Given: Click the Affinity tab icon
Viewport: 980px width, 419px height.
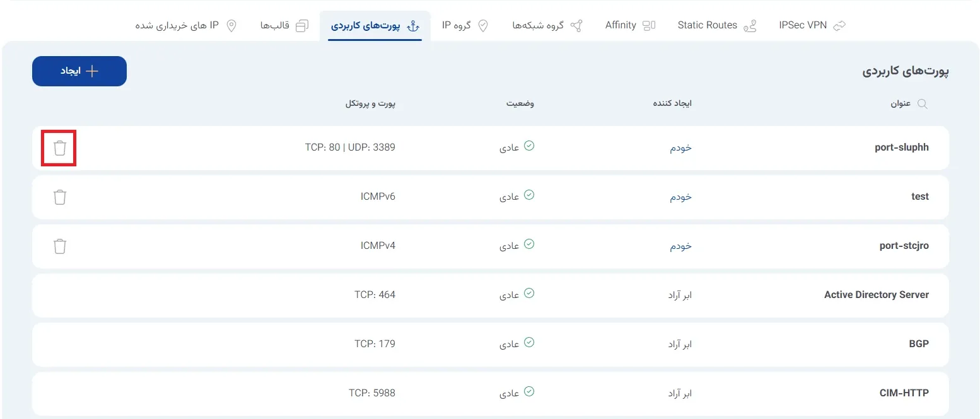Looking at the screenshot, I should [649, 26].
